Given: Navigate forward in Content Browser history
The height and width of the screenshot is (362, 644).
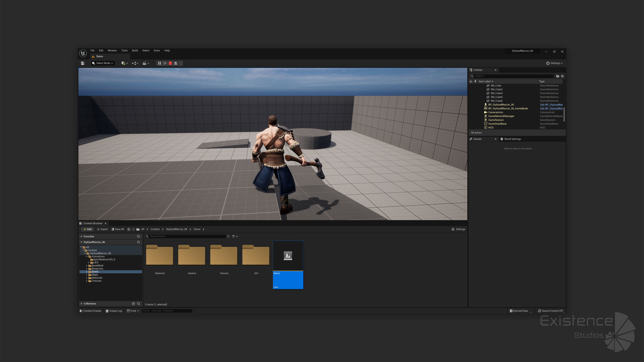Looking at the screenshot, I should pos(133,229).
